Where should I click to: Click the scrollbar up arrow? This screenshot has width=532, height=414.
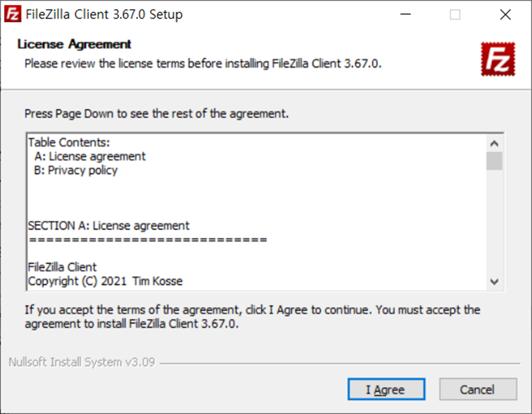click(494, 143)
